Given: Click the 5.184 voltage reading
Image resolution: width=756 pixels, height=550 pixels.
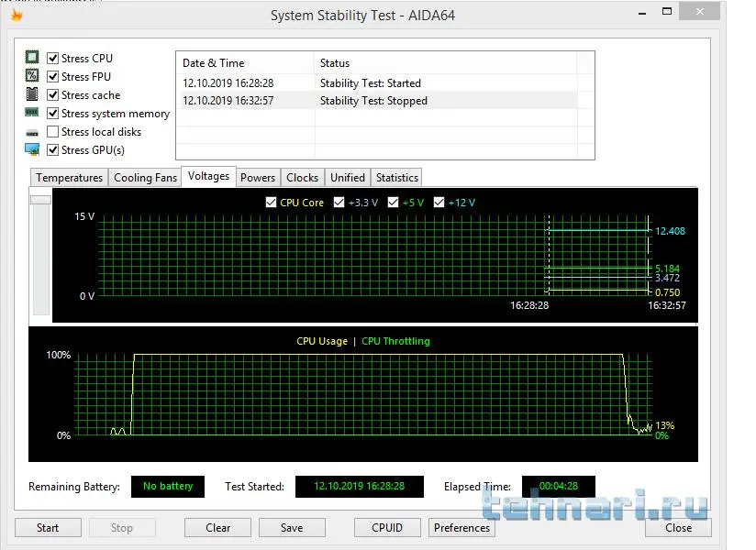Looking at the screenshot, I should point(667,269).
